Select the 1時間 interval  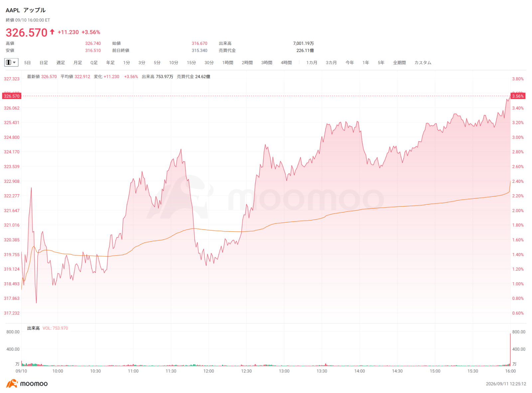click(x=228, y=63)
